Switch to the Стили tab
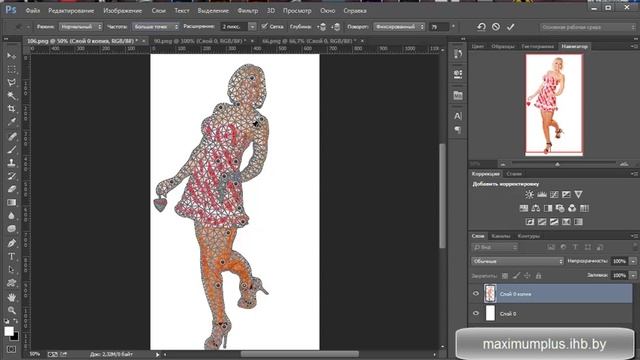The height and width of the screenshot is (360, 640). (x=514, y=174)
